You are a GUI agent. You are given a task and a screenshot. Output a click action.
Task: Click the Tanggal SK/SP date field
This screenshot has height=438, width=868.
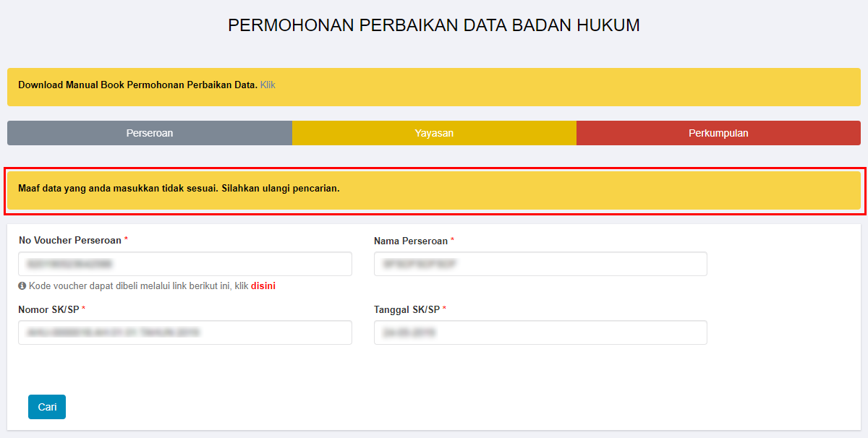click(540, 332)
